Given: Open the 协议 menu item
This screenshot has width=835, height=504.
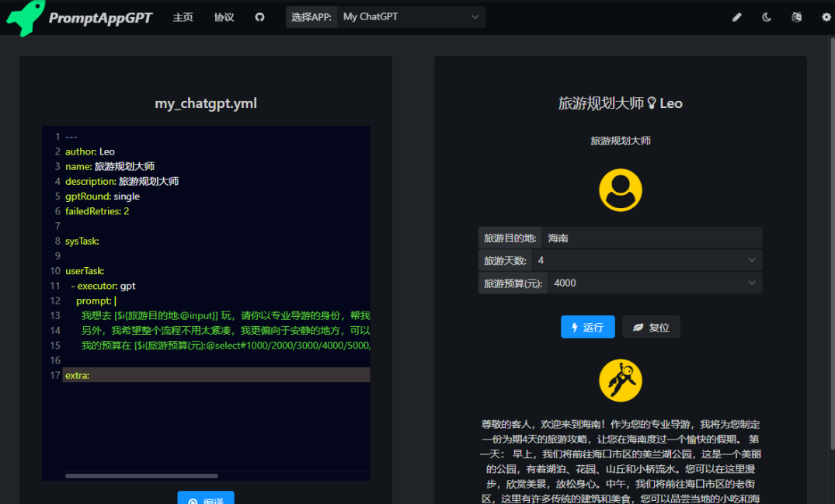Looking at the screenshot, I should [x=224, y=17].
